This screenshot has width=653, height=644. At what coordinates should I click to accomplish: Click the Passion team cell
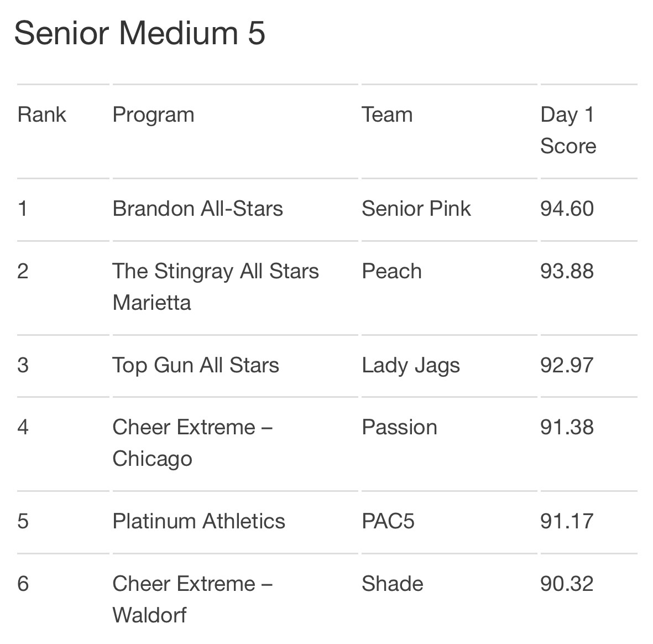pos(399,427)
